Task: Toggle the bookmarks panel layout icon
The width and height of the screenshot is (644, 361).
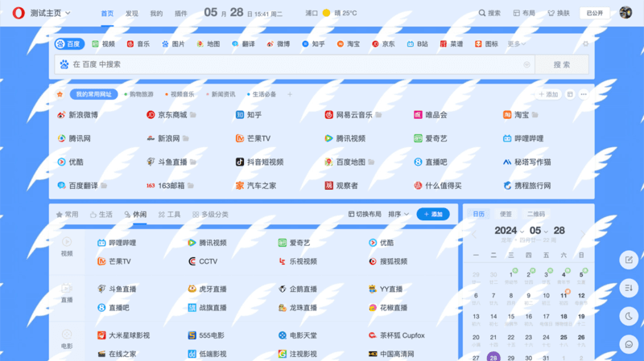Action: (570, 94)
